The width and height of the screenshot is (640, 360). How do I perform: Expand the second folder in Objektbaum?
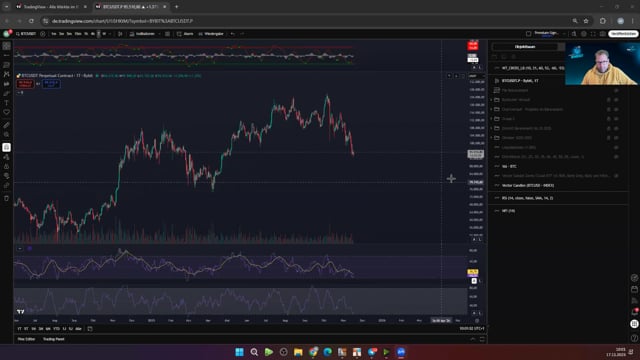pyautogui.click(x=491, y=109)
